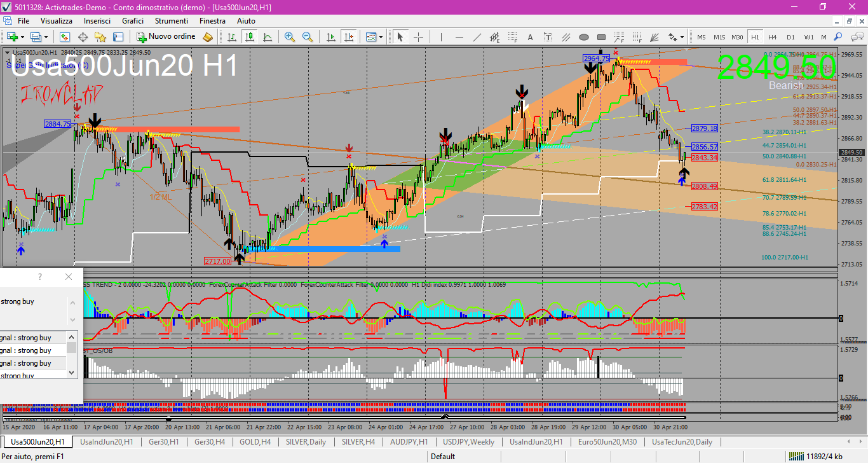
Task: Open the Navigator star-folder icon
Action: pos(100,37)
